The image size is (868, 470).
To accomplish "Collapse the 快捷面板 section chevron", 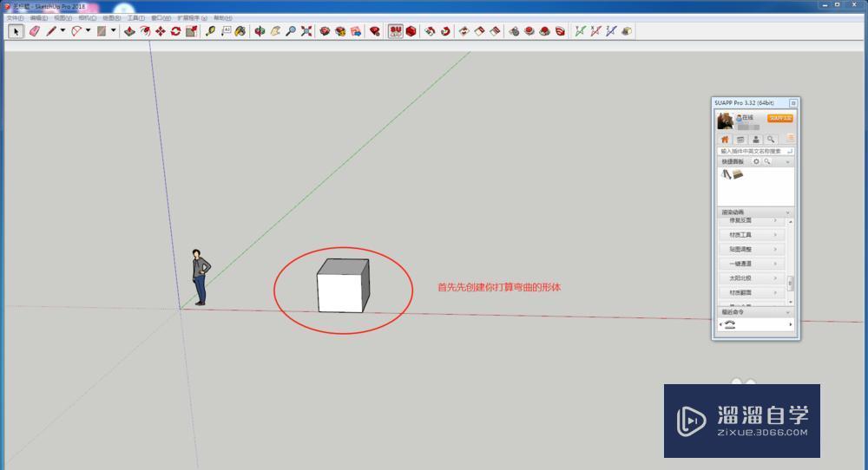I will pyautogui.click(x=788, y=162).
